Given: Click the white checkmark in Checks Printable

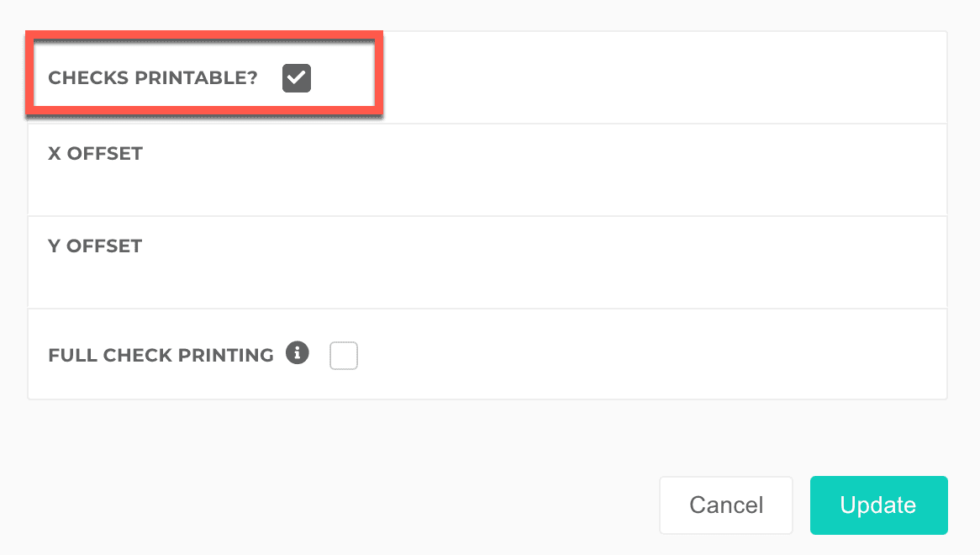Looking at the screenshot, I should (297, 78).
